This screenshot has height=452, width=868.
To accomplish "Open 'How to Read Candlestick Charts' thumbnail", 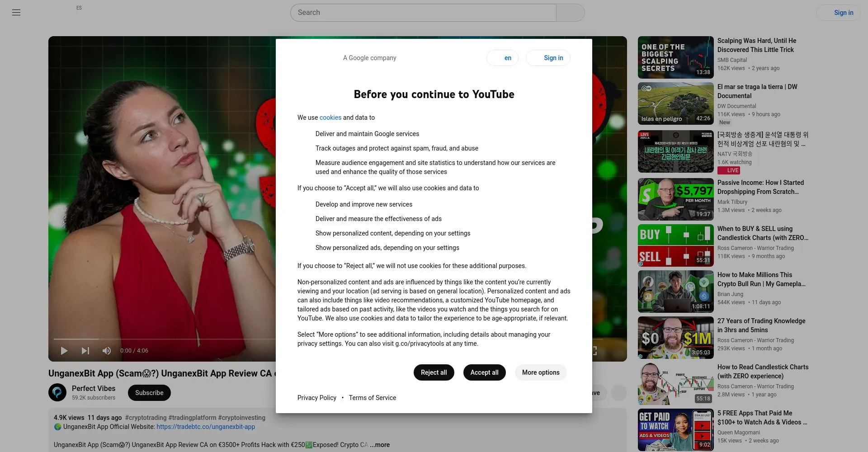I will point(676,384).
